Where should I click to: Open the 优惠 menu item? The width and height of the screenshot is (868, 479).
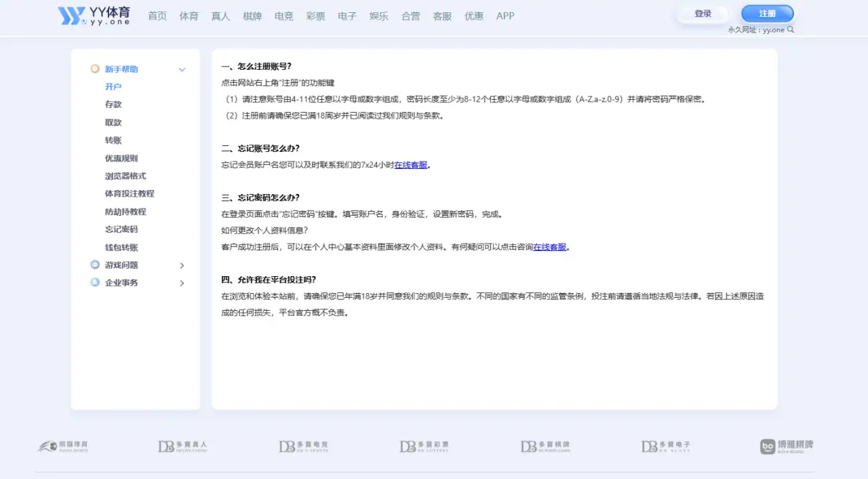[x=474, y=16]
